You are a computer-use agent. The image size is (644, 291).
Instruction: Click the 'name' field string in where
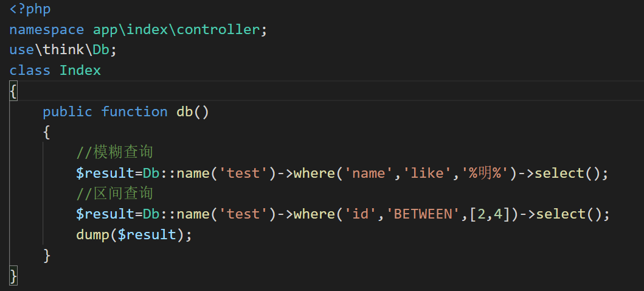(369, 174)
